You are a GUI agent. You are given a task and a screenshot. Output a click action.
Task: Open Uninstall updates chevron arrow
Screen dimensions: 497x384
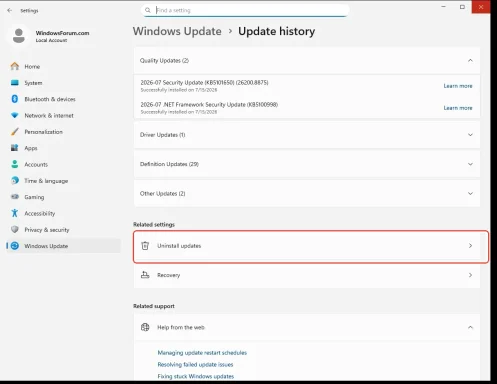pyautogui.click(x=470, y=246)
